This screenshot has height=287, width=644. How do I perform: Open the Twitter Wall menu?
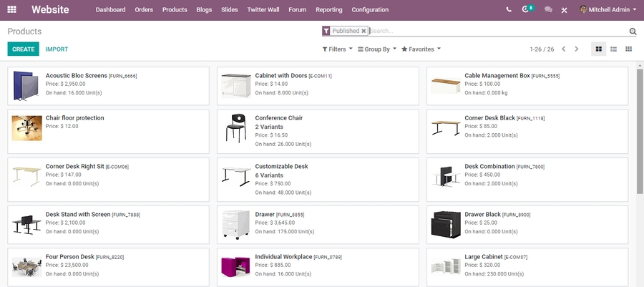[263, 9]
